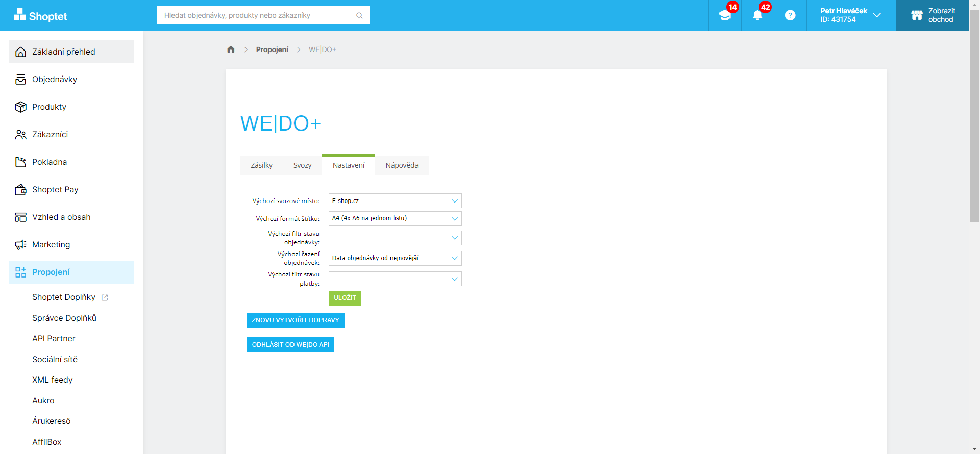
Task: Click the home breadcrumb icon
Action: pos(231,49)
